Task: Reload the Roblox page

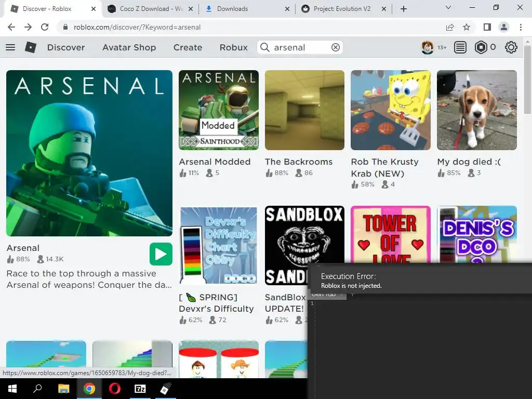Action: point(45,27)
